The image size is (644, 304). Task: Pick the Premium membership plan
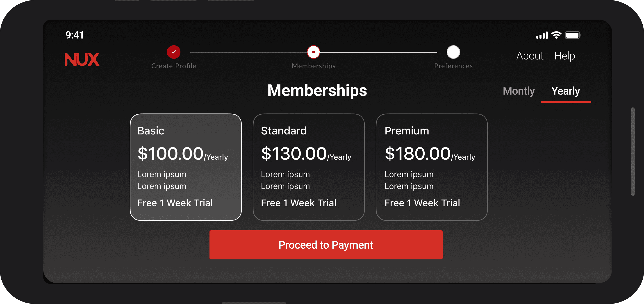coord(432,167)
